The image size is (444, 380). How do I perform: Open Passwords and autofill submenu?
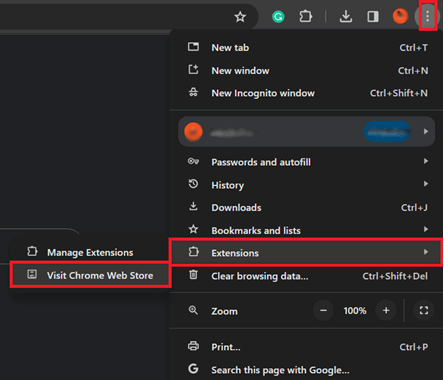click(x=306, y=162)
